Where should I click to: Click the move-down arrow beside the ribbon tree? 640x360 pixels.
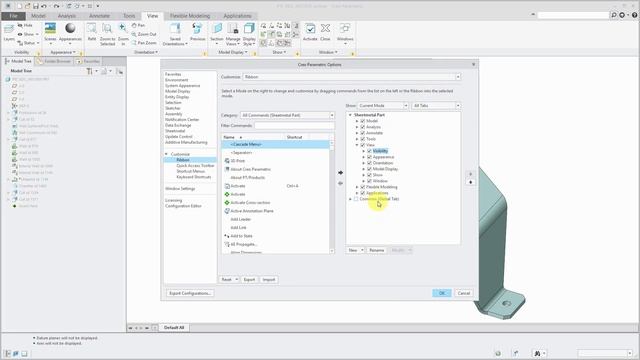pos(471,182)
